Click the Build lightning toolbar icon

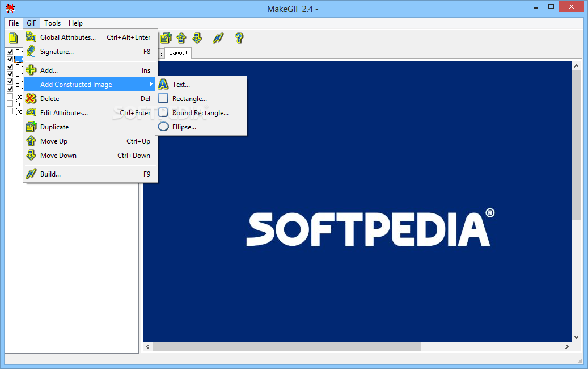(218, 37)
